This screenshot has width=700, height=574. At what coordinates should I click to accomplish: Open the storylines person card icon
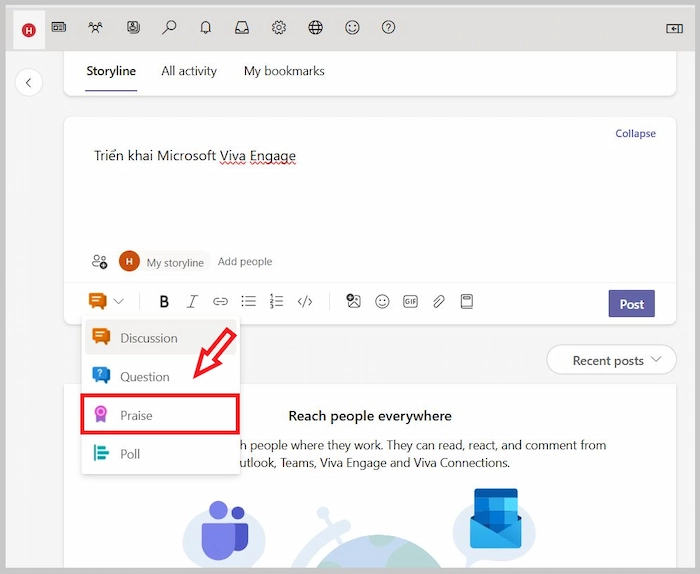[x=133, y=28]
